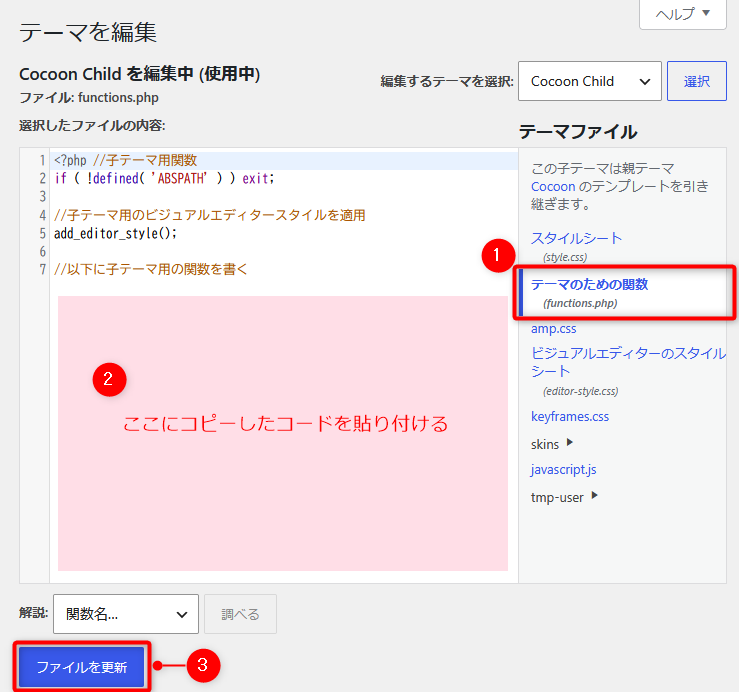The image size is (739, 692).
Task: Open the 関数名... documentation dropdown
Action: coord(126,614)
